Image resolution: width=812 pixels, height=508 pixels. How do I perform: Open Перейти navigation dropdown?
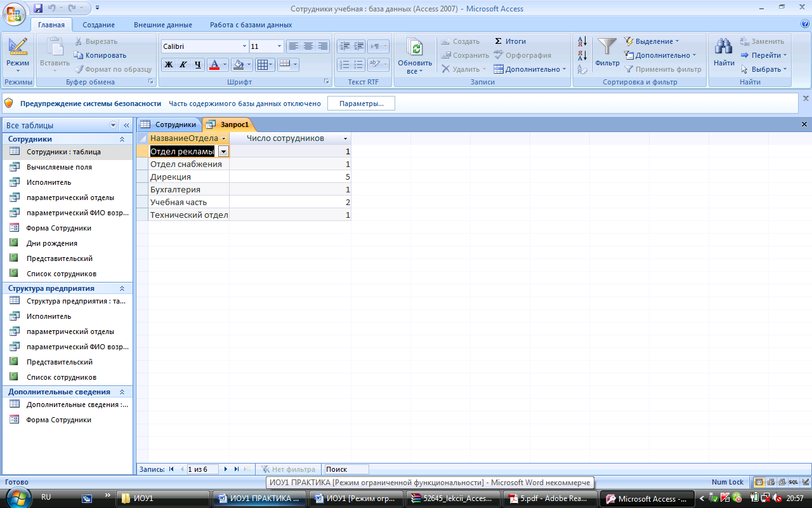tap(764, 55)
